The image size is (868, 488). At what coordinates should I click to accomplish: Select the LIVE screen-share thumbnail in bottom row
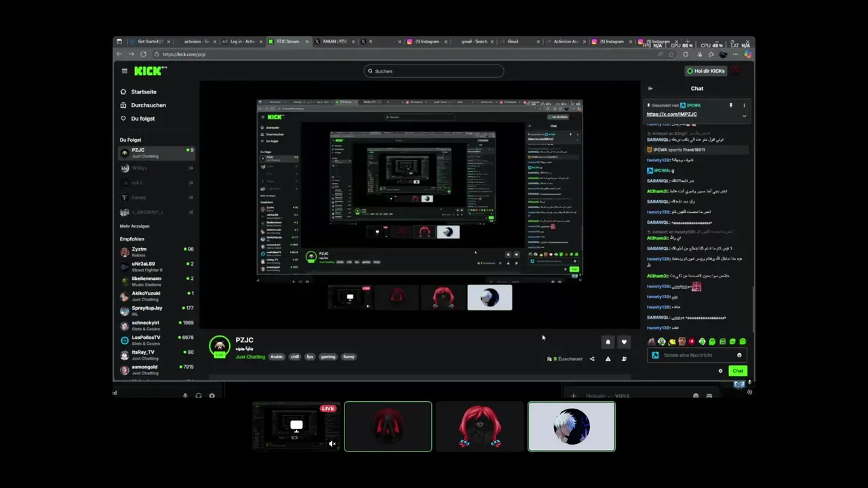tap(296, 426)
